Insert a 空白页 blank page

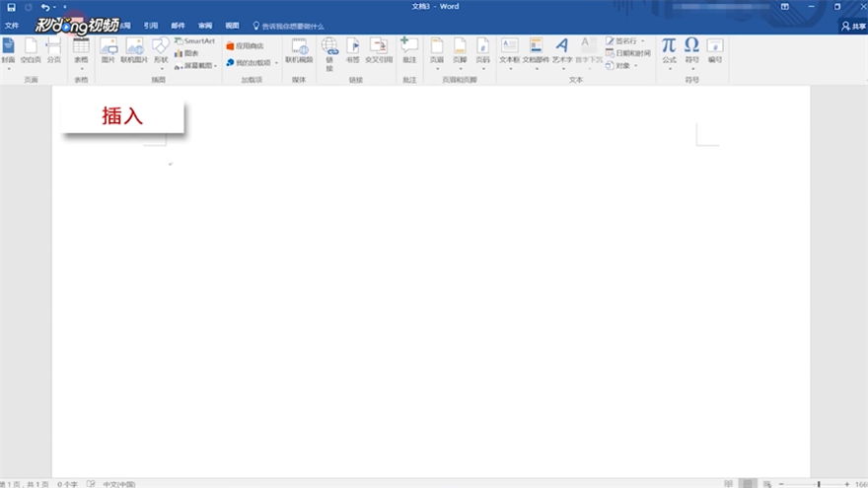tap(31, 51)
